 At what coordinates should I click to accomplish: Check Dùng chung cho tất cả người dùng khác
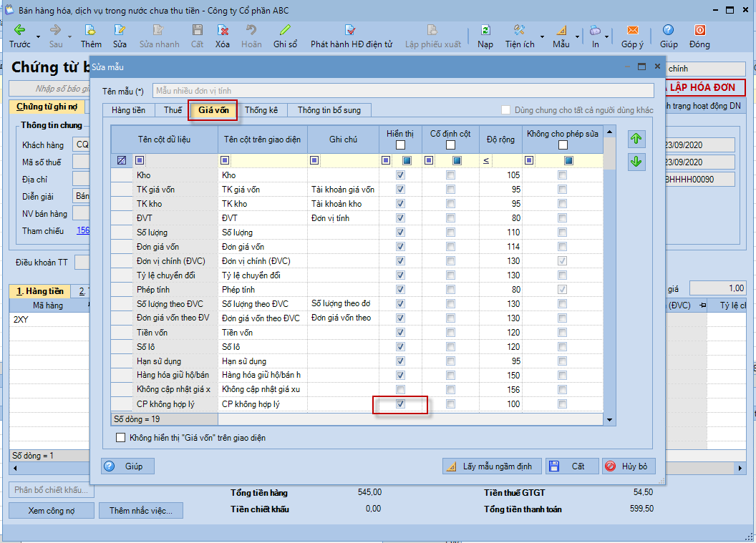click(505, 110)
